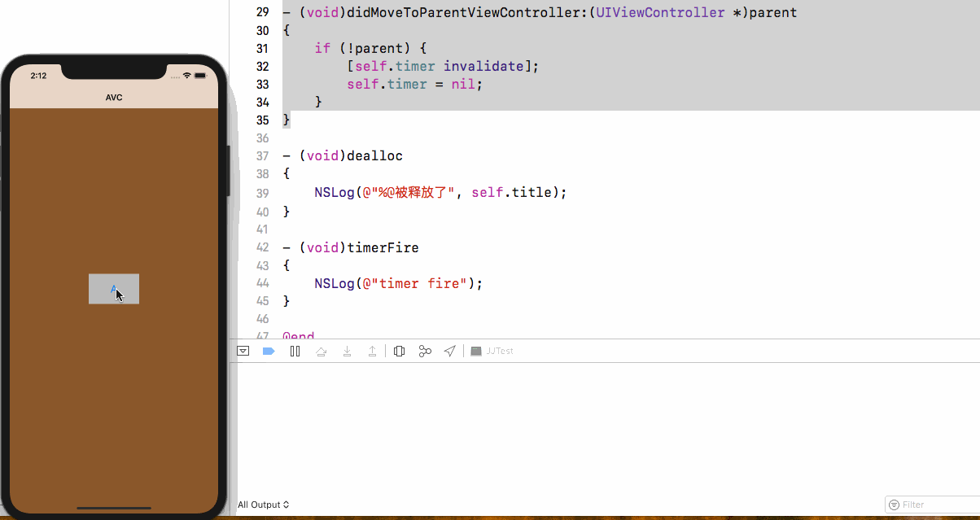Click the console Filter field
Image resolution: width=980 pixels, height=520 pixels.
tap(933, 505)
